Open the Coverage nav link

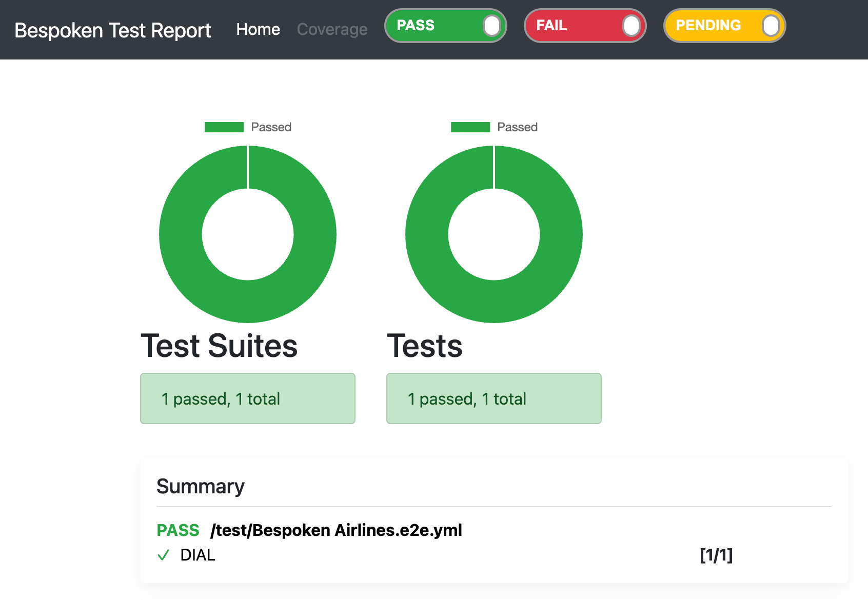[332, 30]
